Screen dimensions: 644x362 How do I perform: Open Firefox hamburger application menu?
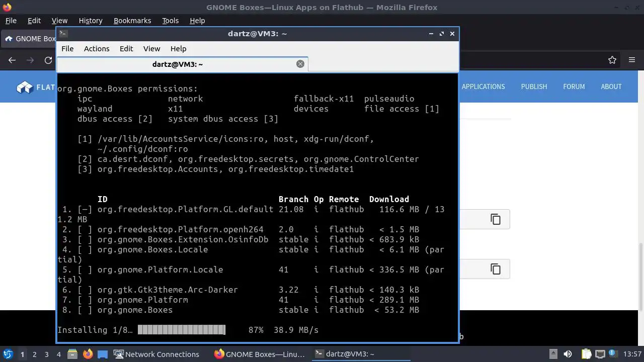pos(632,60)
